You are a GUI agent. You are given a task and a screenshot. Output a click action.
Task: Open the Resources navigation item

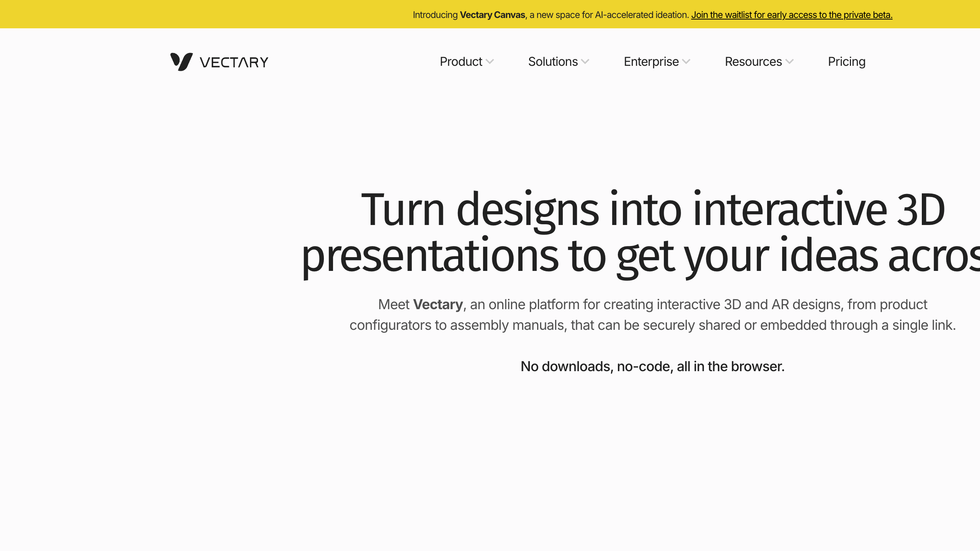753,62
